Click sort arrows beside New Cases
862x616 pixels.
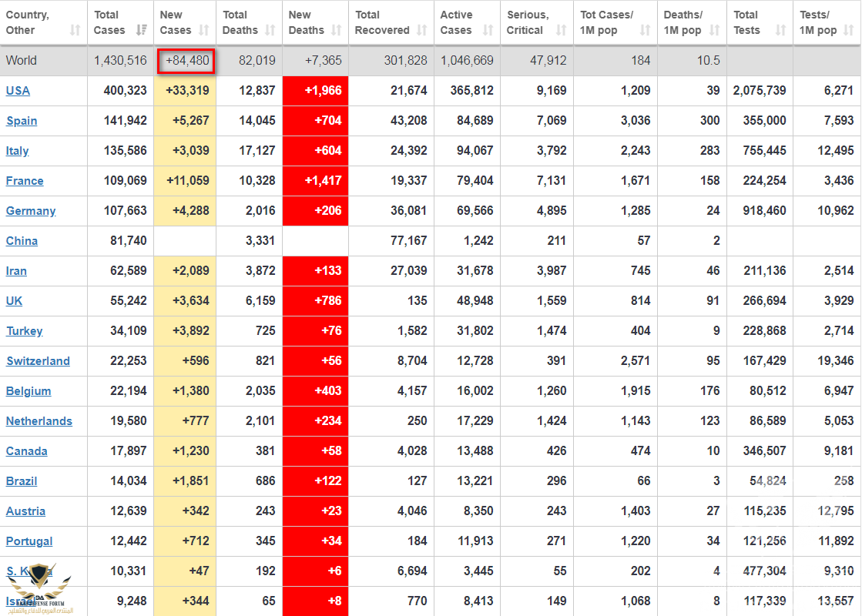click(x=204, y=31)
